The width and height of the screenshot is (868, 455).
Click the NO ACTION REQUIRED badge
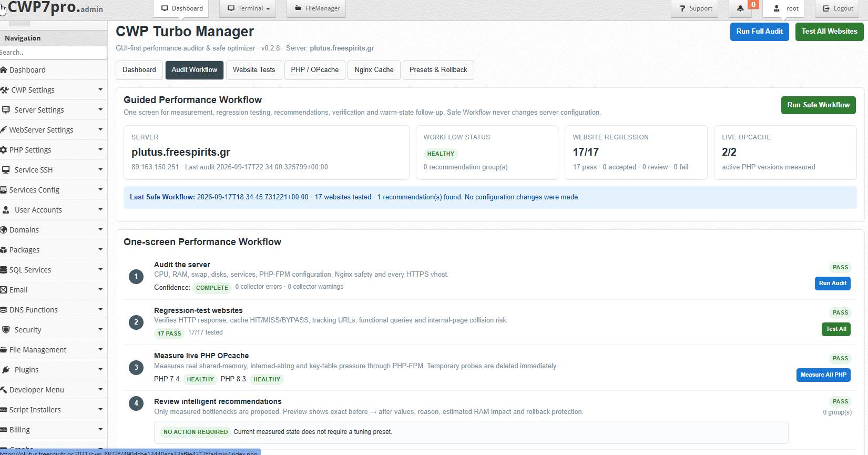pos(196,432)
